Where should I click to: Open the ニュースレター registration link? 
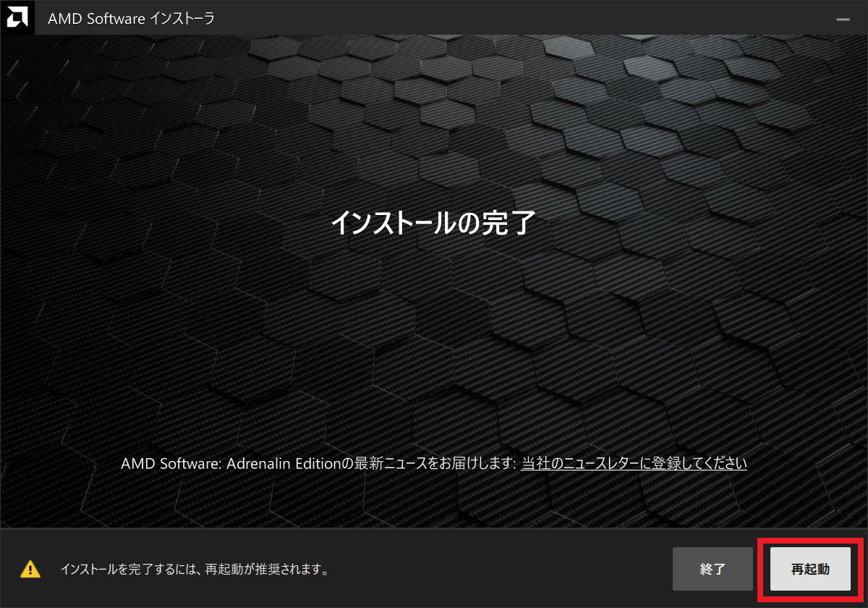pos(634,463)
